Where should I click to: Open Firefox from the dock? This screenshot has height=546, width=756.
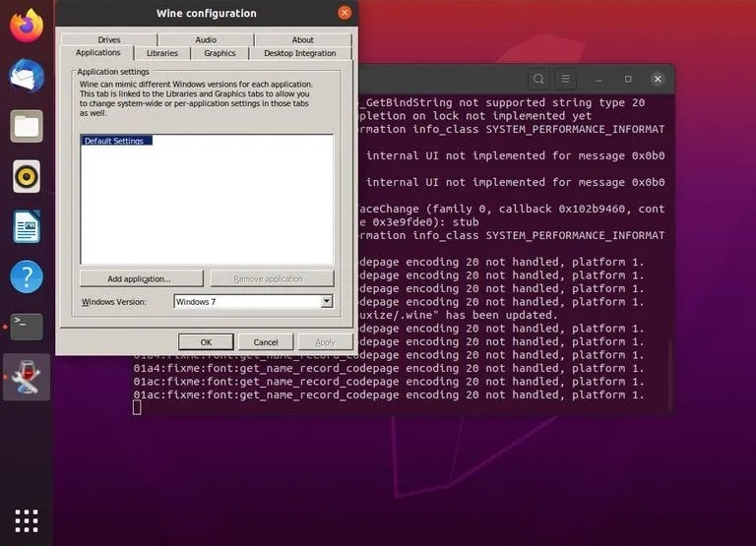[27, 26]
